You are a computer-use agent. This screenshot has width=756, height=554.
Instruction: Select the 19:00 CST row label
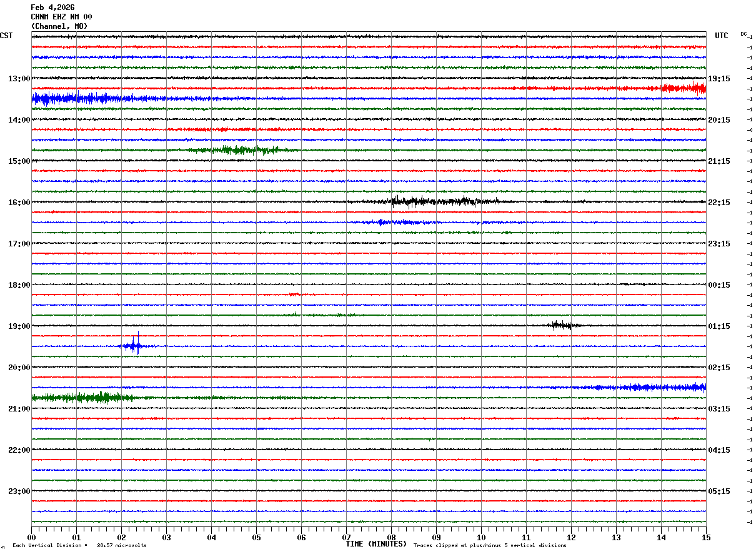click(x=19, y=326)
